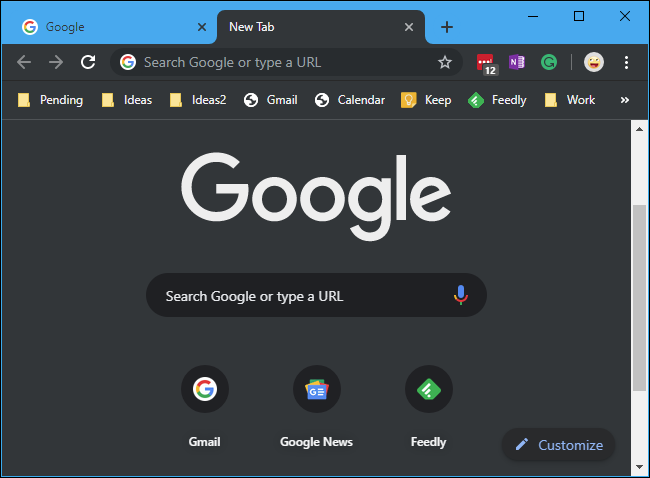Reload the current page

pyautogui.click(x=88, y=62)
